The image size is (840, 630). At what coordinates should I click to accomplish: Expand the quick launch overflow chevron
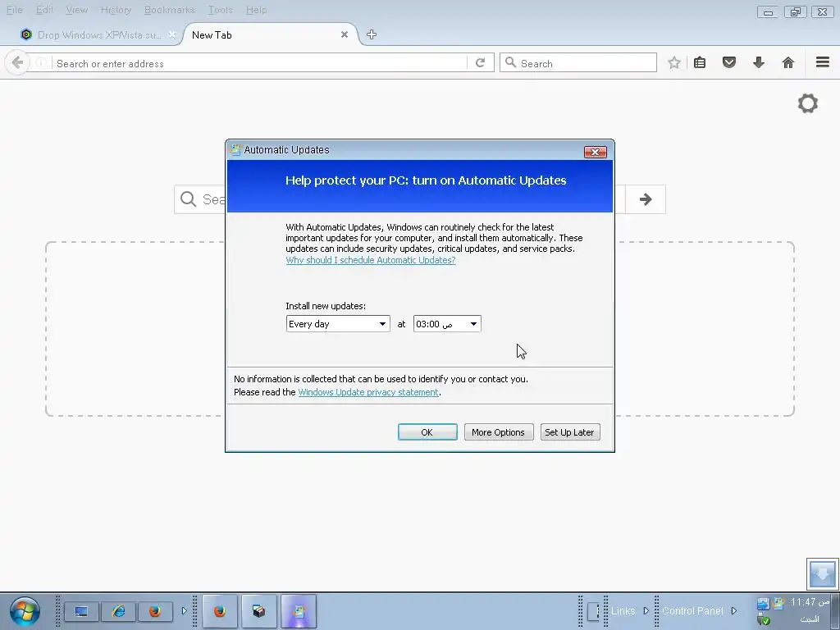point(184,610)
